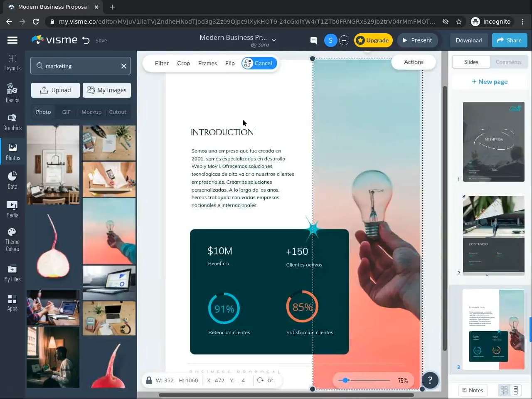Click the Upgrade button
532x399 pixels.
click(x=373, y=40)
